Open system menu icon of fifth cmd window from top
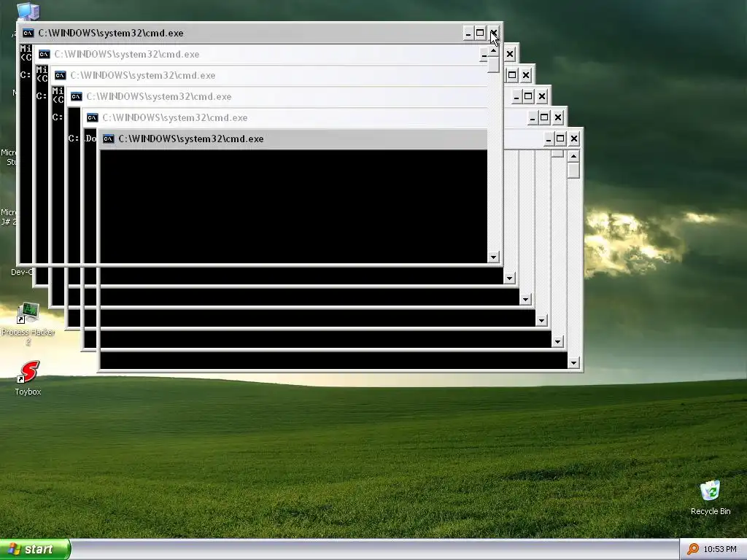Image resolution: width=747 pixels, height=560 pixels. pyautogui.click(x=93, y=117)
